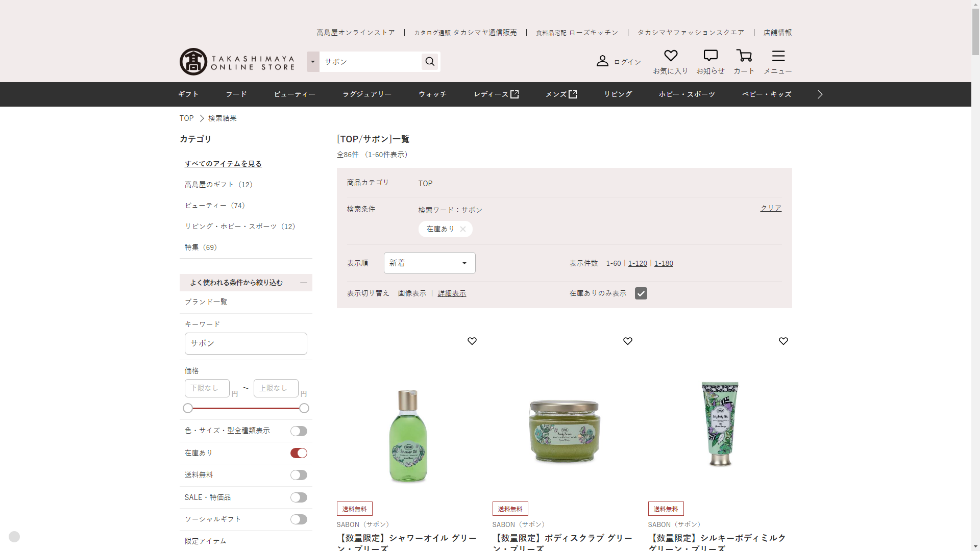
Task: Open favorites heart icon in header
Action: point(670,56)
